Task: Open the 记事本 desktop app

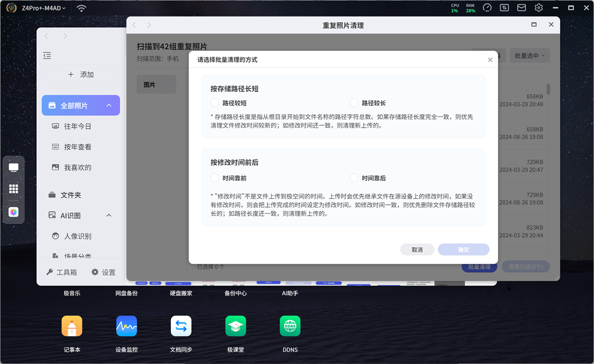Action: coord(72,326)
